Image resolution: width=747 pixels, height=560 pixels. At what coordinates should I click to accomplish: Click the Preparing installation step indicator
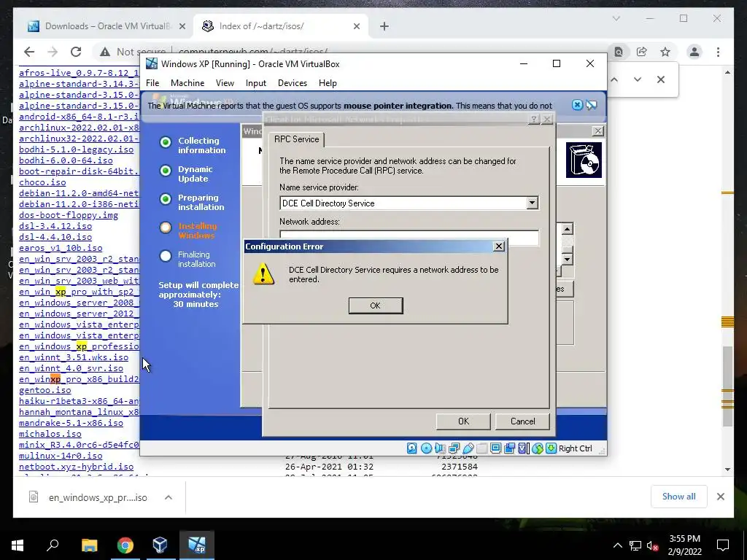click(166, 199)
